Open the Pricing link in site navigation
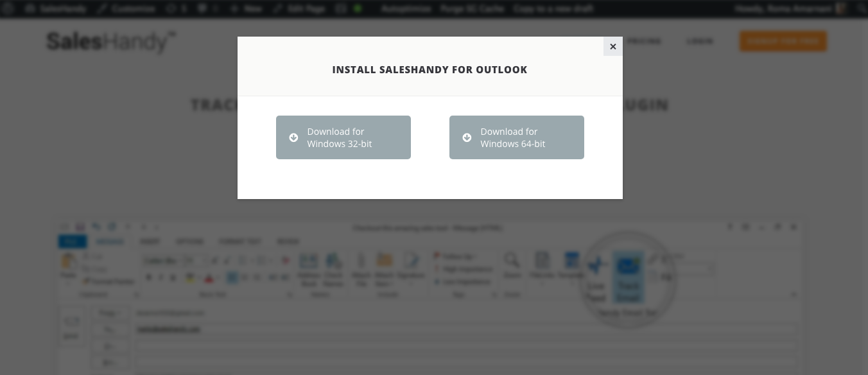This screenshot has height=375, width=868. 643,41
